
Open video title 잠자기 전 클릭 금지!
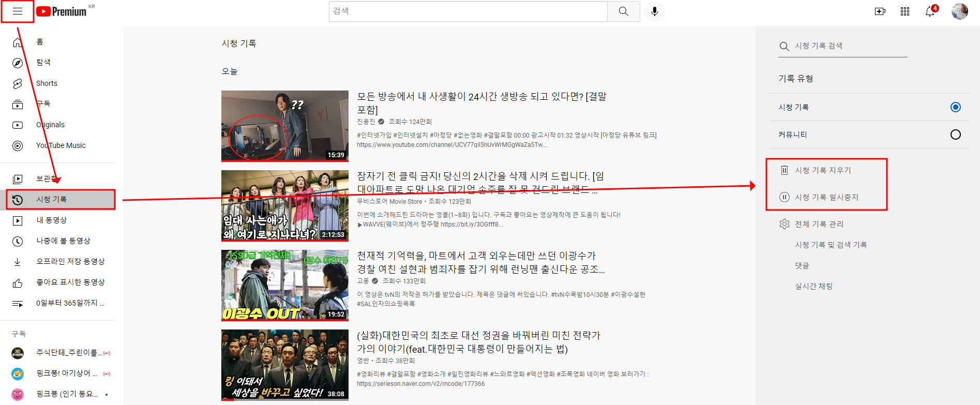pyautogui.click(x=480, y=183)
